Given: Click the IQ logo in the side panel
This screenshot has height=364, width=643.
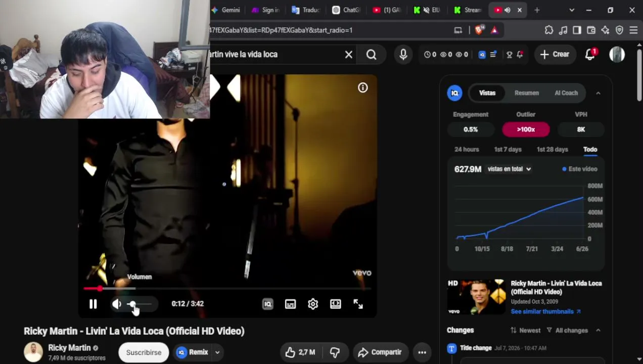Looking at the screenshot, I should tap(455, 93).
